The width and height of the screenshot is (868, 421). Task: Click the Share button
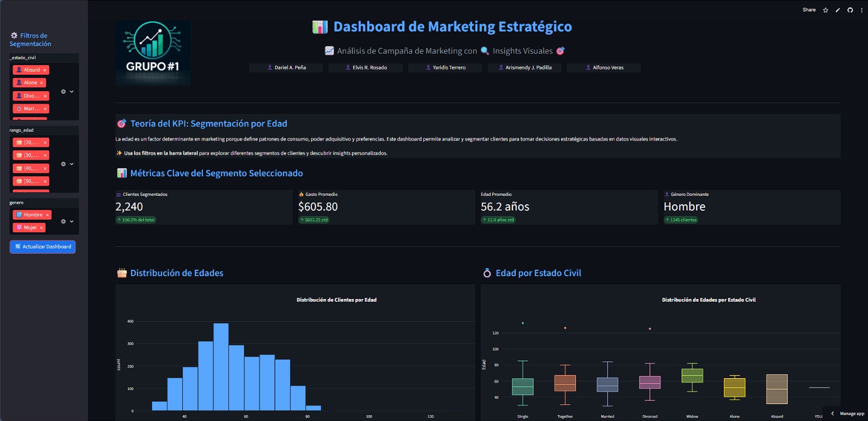coord(809,10)
